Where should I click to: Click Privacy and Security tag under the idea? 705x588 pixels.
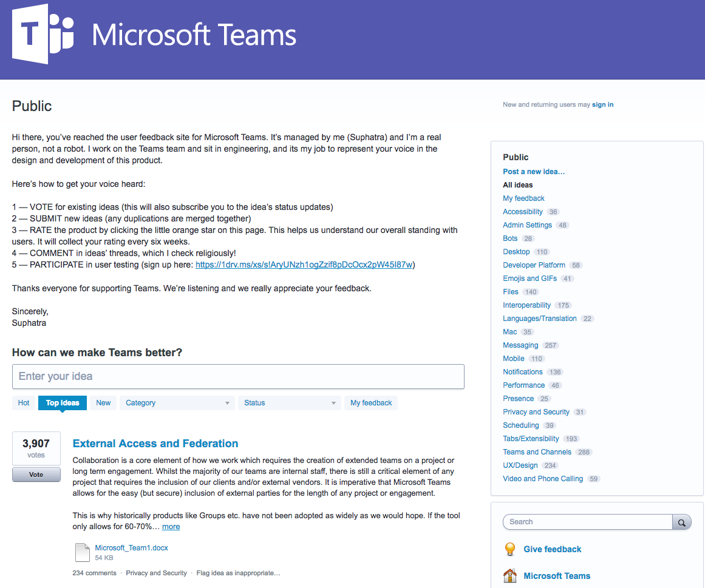[x=156, y=573]
